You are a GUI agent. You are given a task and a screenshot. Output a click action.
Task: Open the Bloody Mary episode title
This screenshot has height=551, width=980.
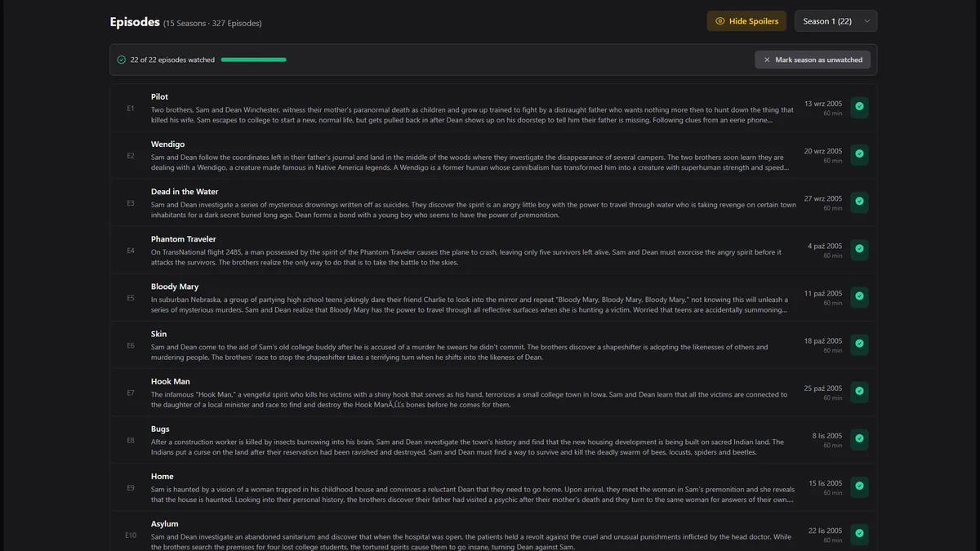[175, 287]
